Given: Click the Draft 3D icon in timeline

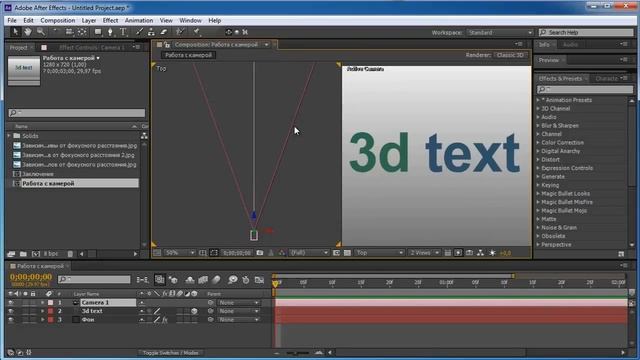Looking at the screenshot, I should (x=173, y=280).
